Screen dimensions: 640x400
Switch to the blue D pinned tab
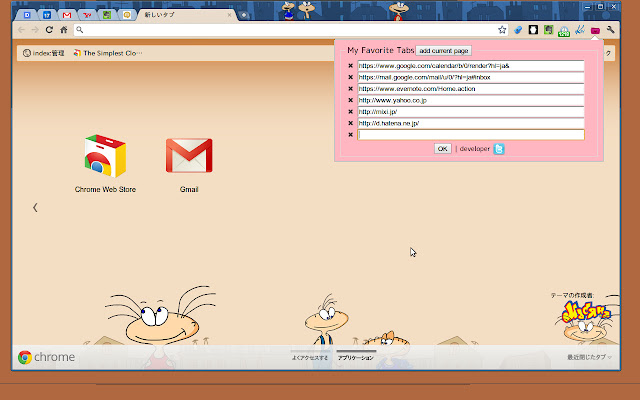tap(27, 15)
